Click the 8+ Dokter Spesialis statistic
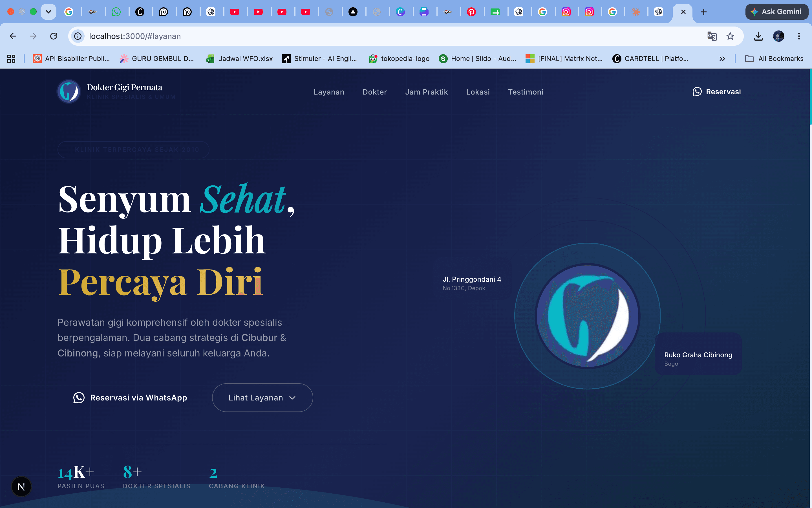 tap(157, 476)
